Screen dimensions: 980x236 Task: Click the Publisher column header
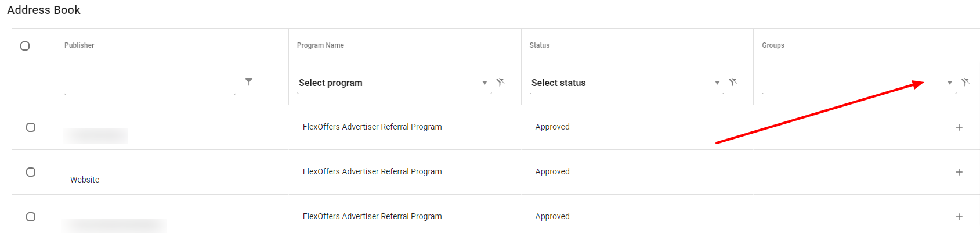coord(79,45)
